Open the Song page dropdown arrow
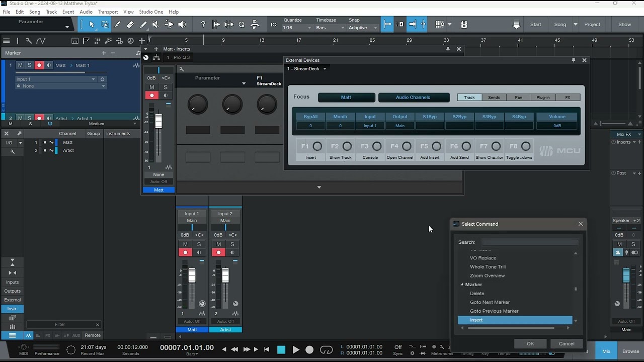The image size is (644, 362). pyautogui.click(x=576, y=24)
